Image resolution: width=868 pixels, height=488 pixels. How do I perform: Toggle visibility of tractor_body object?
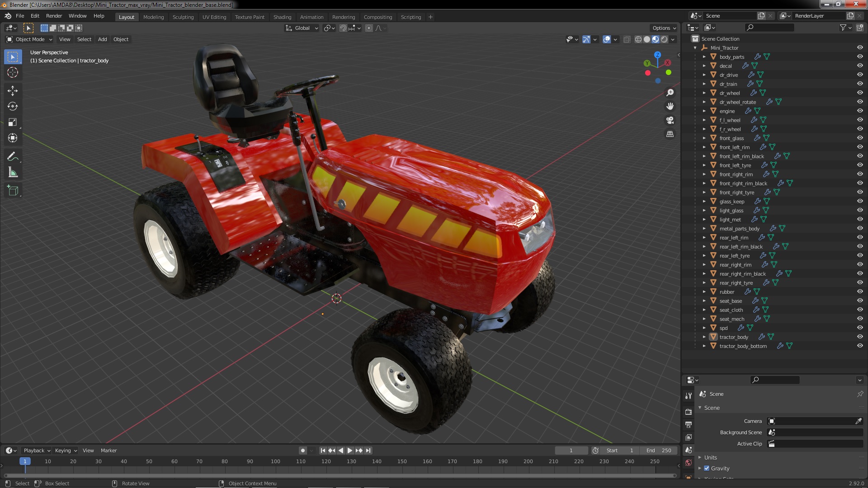(x=860, y=337)
